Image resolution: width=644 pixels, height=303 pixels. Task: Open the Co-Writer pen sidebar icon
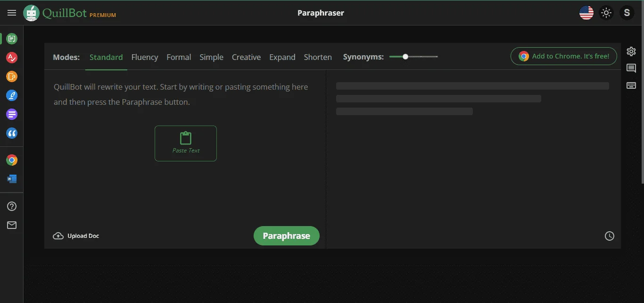coord(12,95)
